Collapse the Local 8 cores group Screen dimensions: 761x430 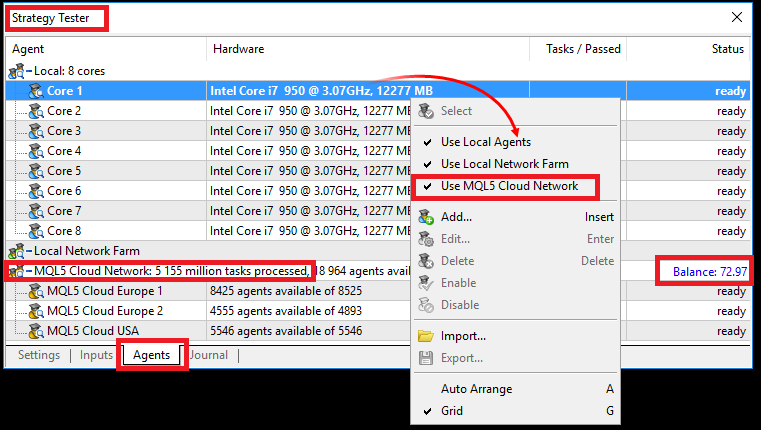(x=29, y=71)
